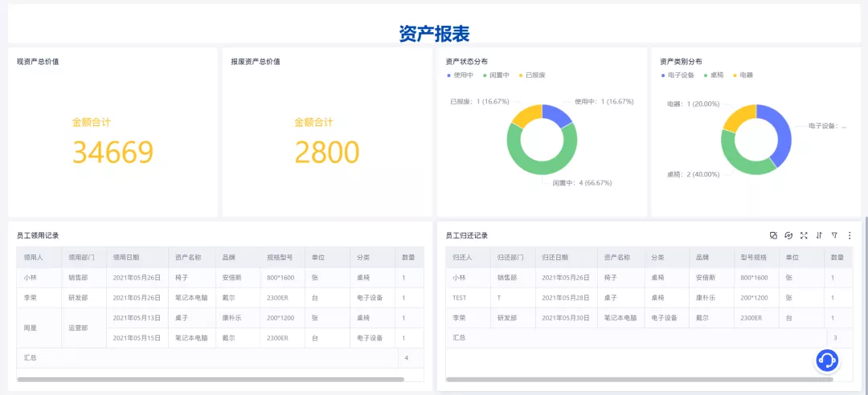The width and height of the screenshot is (868, 395).
Task: Toggle the 使用中 legend in 资产状态分布
Action: click(x=460, y=75)
